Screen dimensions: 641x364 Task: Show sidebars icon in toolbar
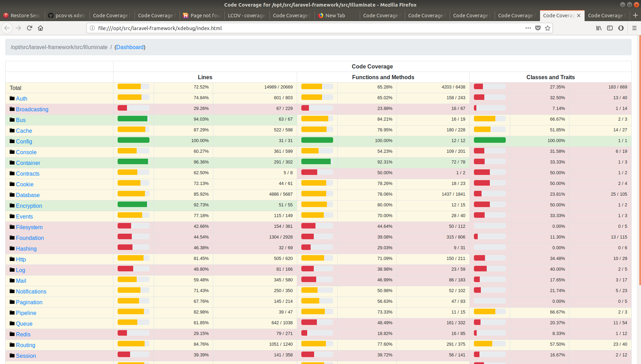tap(610, 28)
